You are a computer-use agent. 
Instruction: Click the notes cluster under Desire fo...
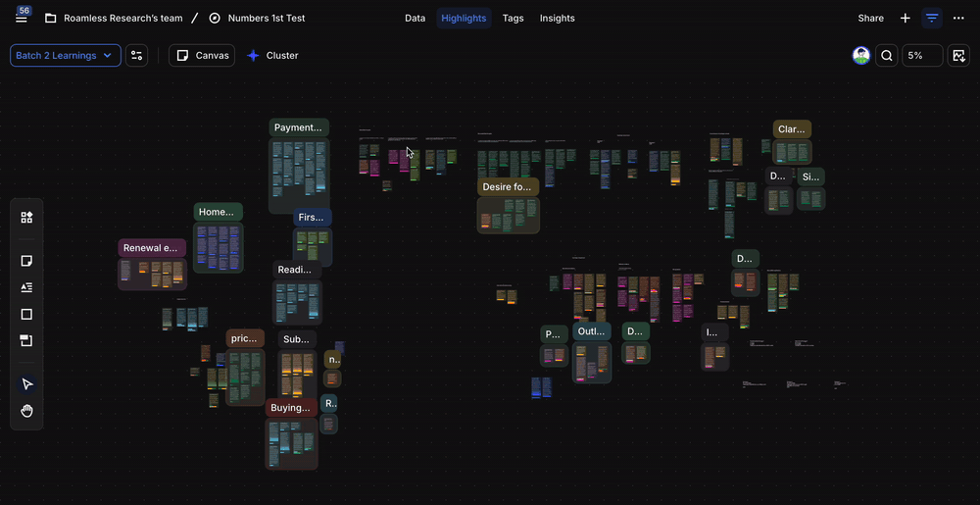[x=508, y=216]
